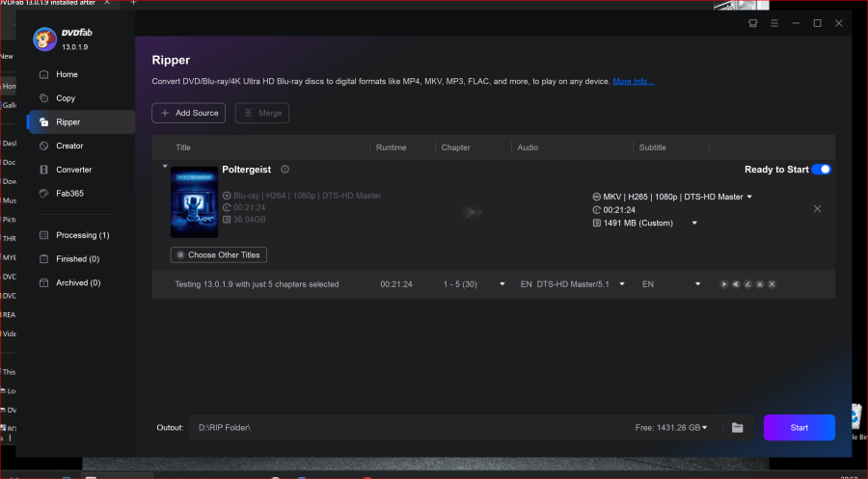The height and width of the screenshot is (479, 868).
Task: Select the Poltergeist title text
Action: [x=246, y=170]
